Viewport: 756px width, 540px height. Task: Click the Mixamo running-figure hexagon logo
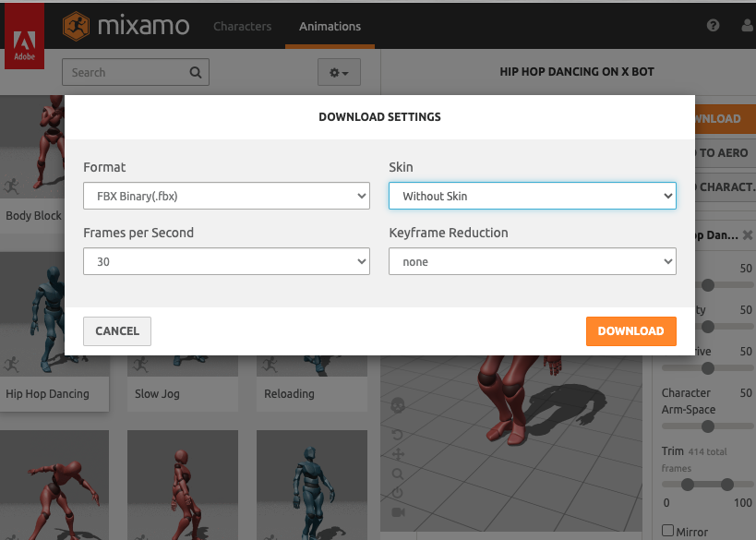76,26
